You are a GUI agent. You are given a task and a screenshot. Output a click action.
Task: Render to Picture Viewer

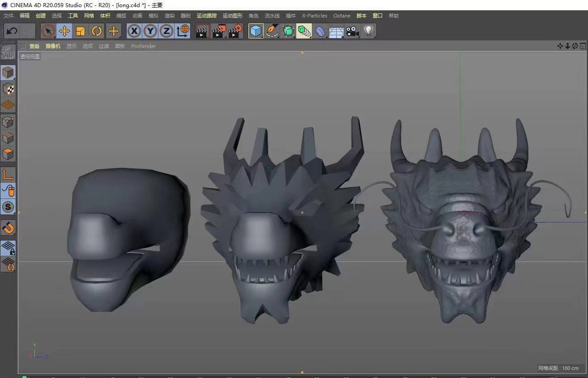219,31
